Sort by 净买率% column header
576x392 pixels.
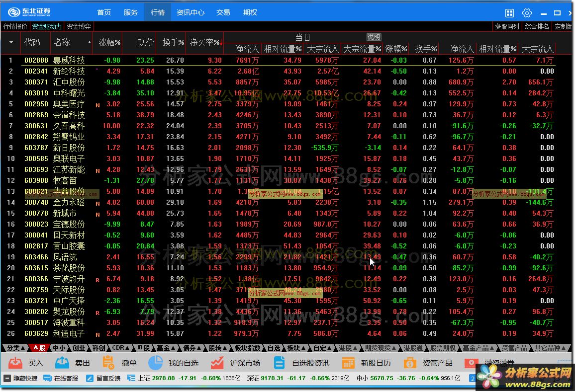(x=204, y=43)
